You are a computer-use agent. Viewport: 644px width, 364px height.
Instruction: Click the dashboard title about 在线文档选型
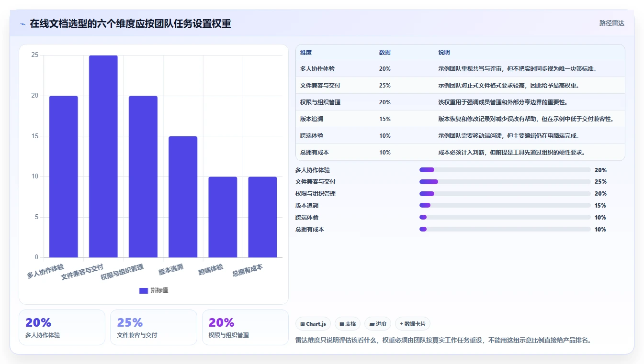[130, 23]
